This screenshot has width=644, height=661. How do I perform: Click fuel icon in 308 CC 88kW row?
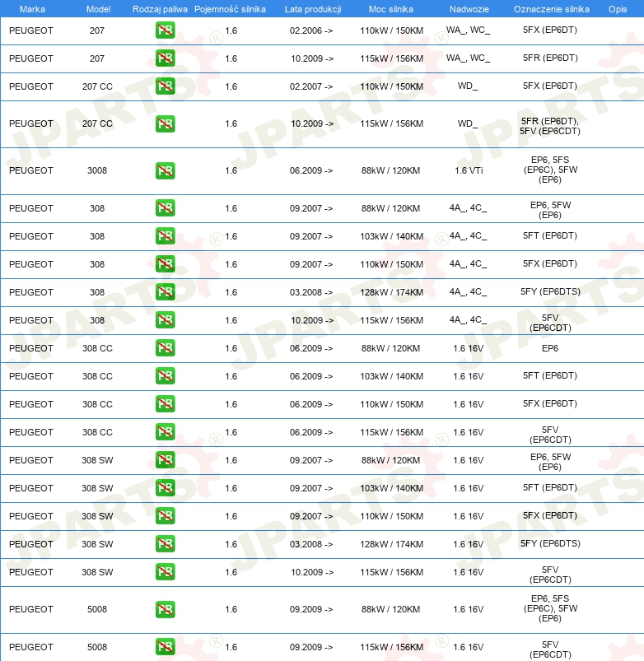166,348
